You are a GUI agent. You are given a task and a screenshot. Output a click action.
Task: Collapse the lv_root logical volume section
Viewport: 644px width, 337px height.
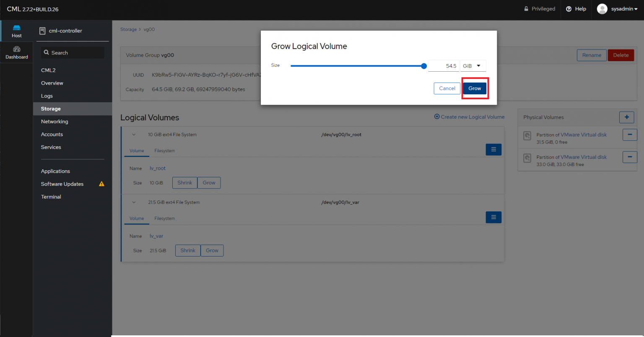(x=134, y=135)
